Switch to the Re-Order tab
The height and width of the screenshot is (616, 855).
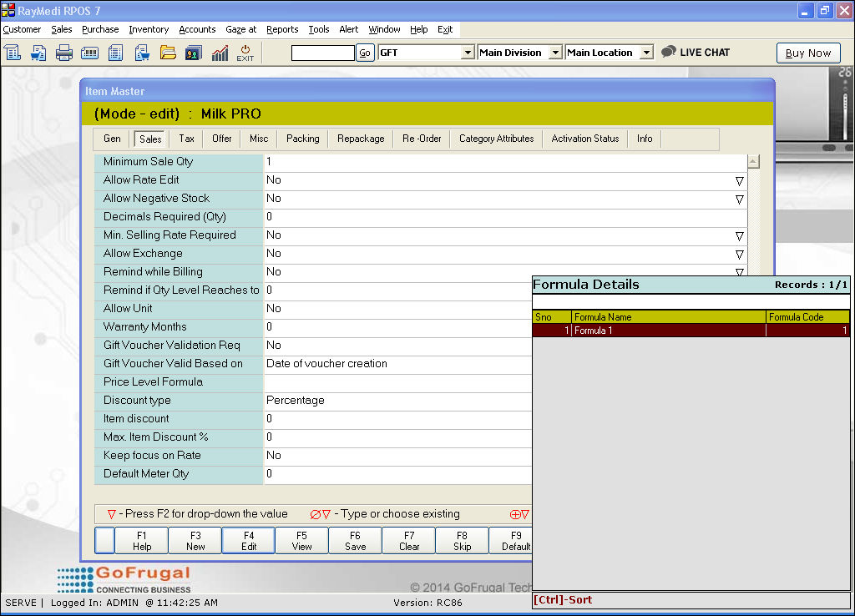coord(422,139)
